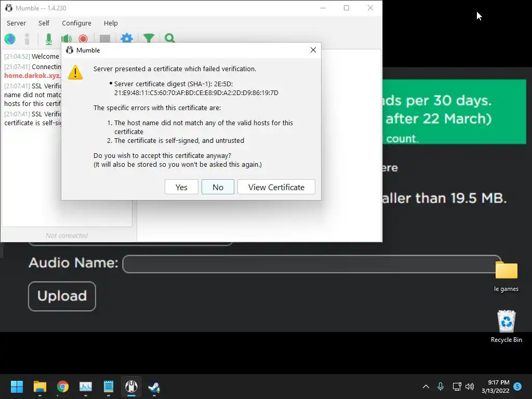Open View Certificate details
This screenshot has width=532, height=399.
[x=276, y=187]
